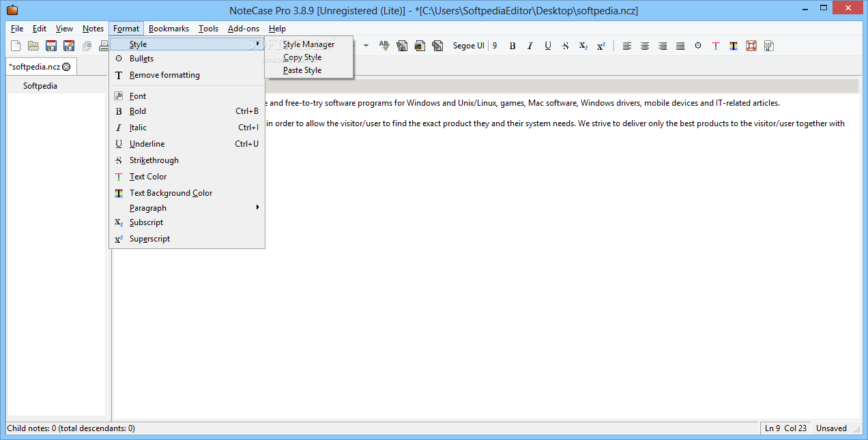Change the Segoe UI font selector
The width and height of the screenshot is (868, 440).
click(x=469, y=46)
